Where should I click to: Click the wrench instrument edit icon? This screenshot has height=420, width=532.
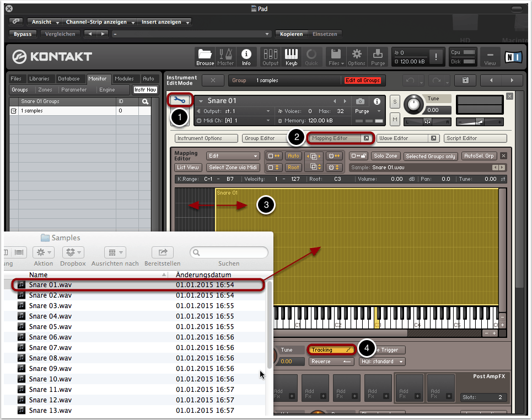click(x=180, y=100)
